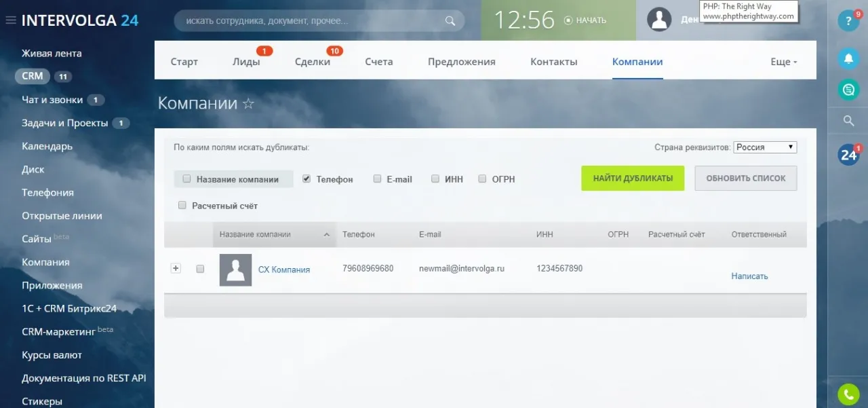Click the Написать link for CX Компания
The height and width of the screenshot is (408, 868).
pyautogui.click(x=749, y=276)
